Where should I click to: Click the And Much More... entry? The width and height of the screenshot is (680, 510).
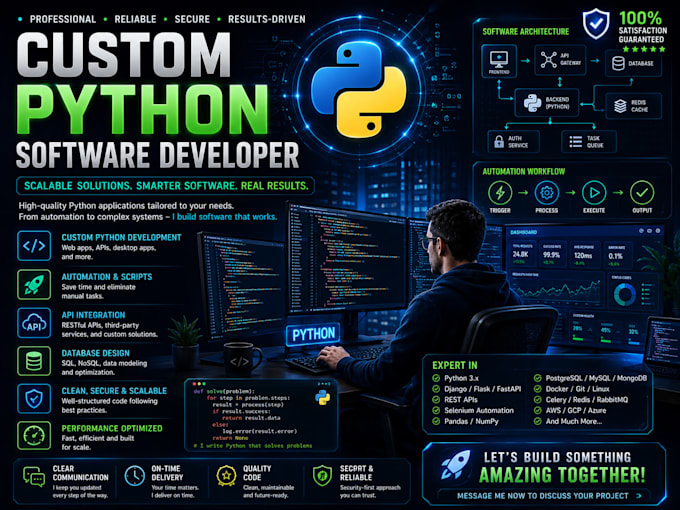(574, 422)
